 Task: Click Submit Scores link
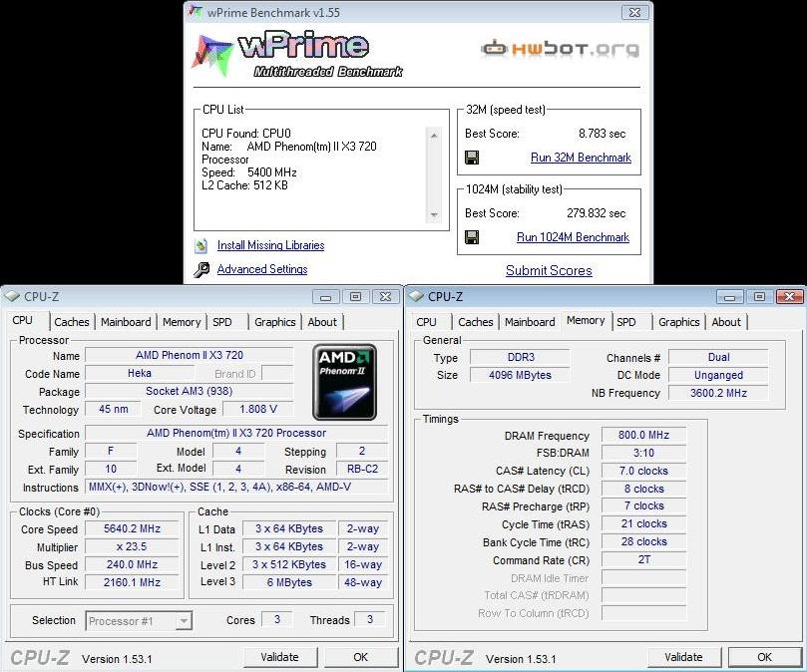pos(549,270)
